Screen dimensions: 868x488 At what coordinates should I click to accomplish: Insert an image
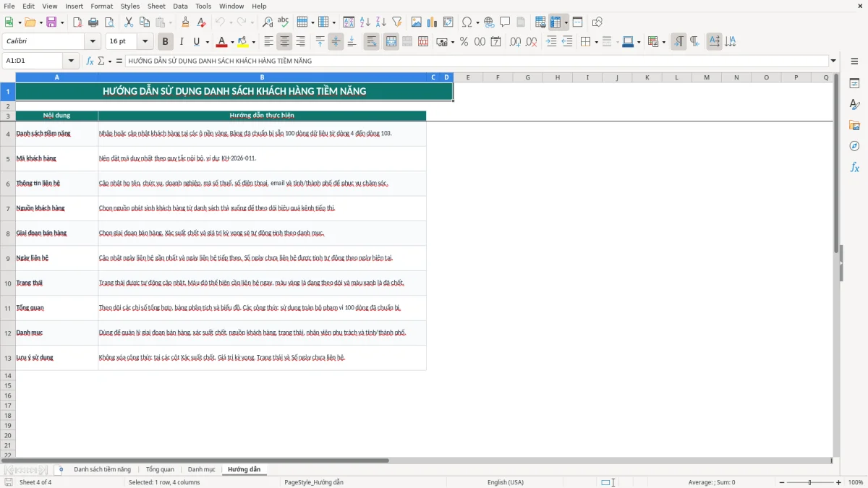417,22
